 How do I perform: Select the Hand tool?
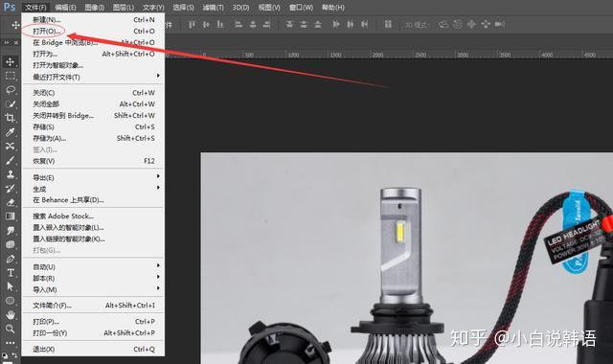[11, 314]
